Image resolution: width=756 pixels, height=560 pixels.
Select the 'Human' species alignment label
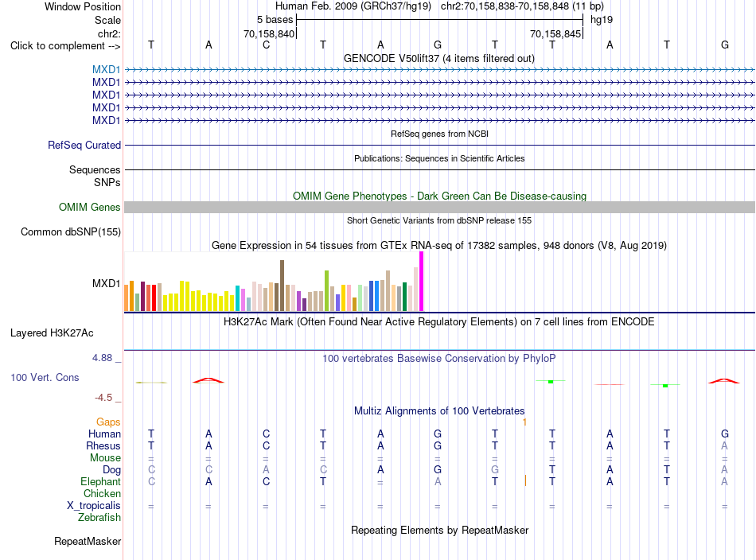click(104, 434)
